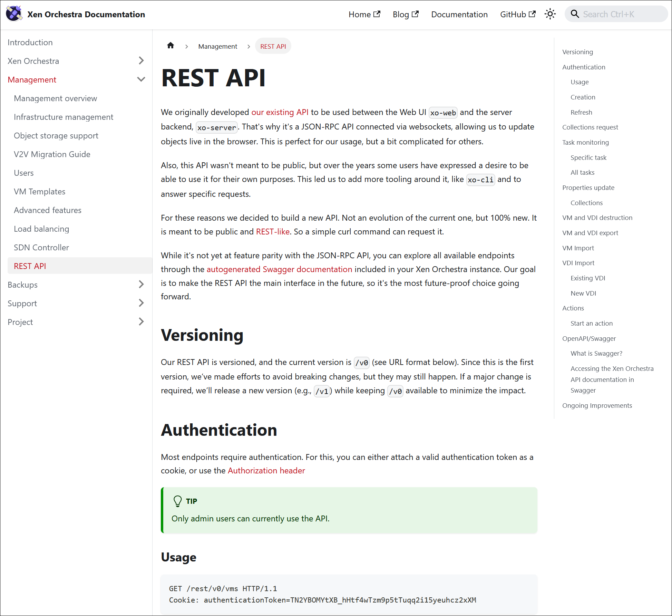Click the Xen Orchestra logo icon
The image size is (672, 616).
(14, 14)
